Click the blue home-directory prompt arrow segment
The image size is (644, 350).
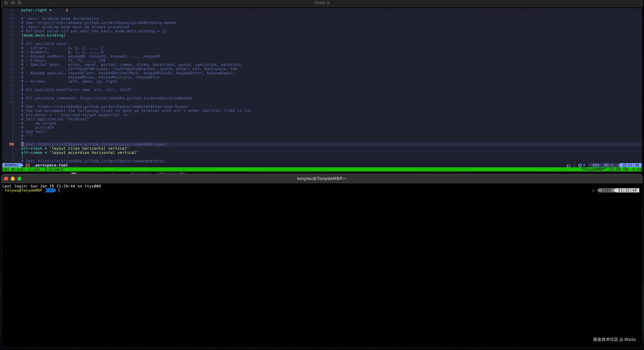click(x=50, y=190)
